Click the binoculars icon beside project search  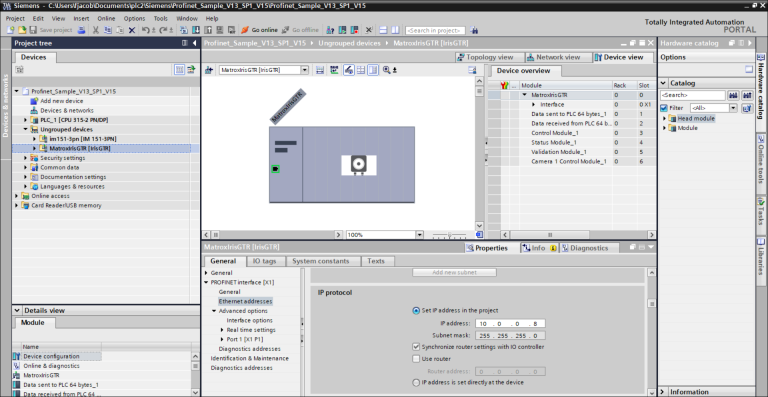474,30
